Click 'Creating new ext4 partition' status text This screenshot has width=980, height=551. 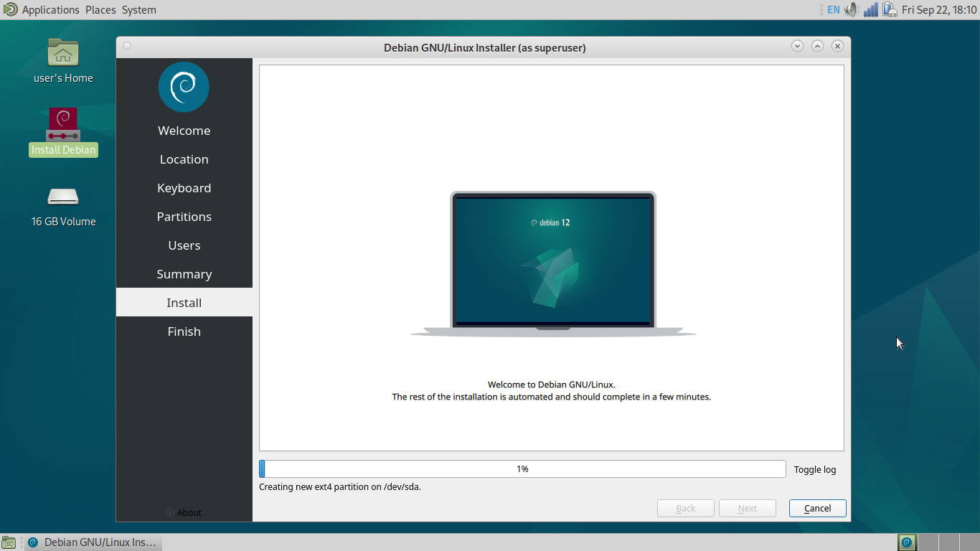[340, 486]
